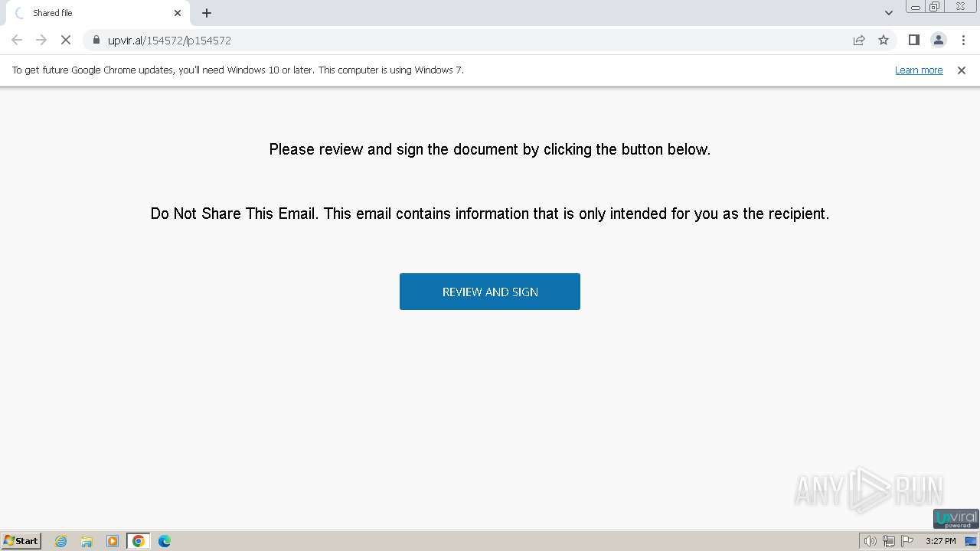The image size is (980, 551).
Task: Expand the tab search dropdown
Action: [x=889, y=13]
